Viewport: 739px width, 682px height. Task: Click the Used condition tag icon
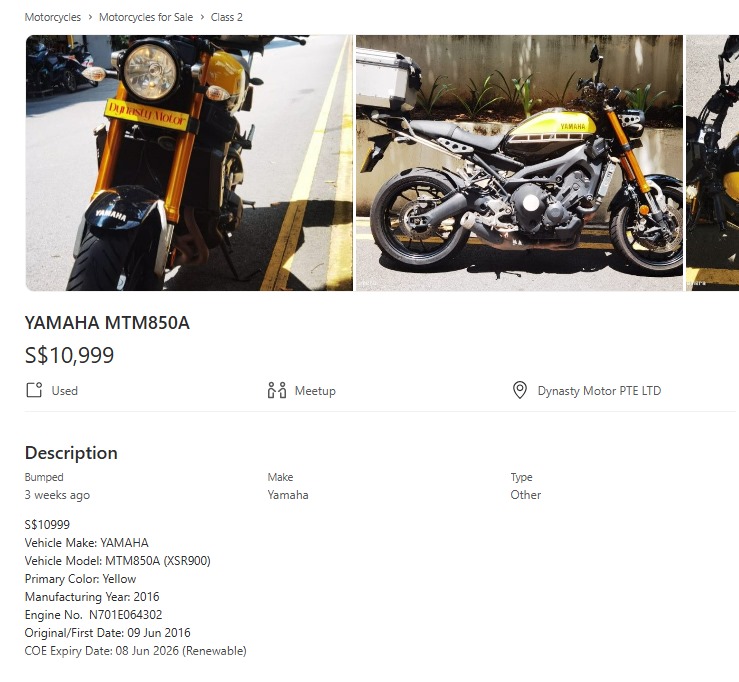coord(34,390)
